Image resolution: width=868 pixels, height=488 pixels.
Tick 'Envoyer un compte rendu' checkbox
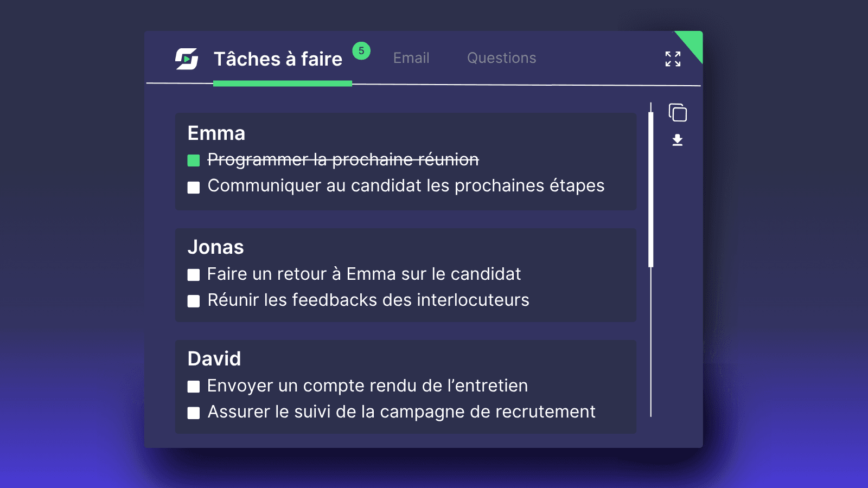pyautogui.click(x=194, y=387)
